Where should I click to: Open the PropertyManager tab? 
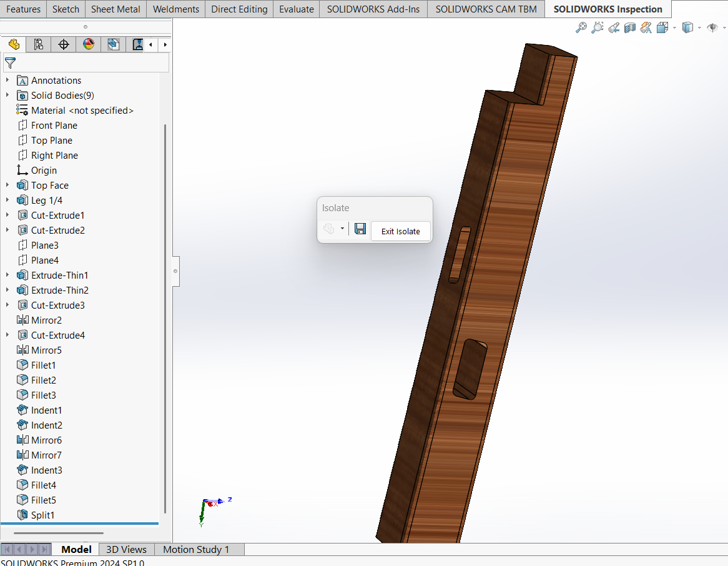click(39, 44)
